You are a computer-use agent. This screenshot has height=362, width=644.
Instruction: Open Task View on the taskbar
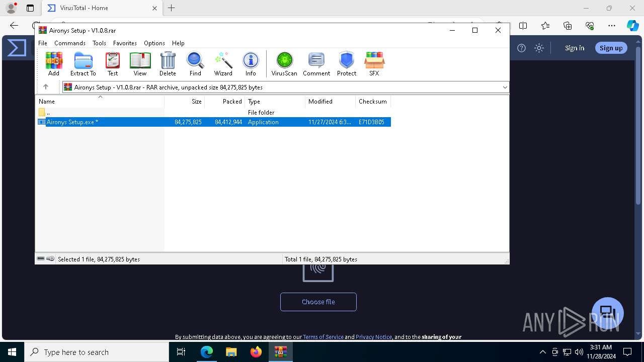182,352
